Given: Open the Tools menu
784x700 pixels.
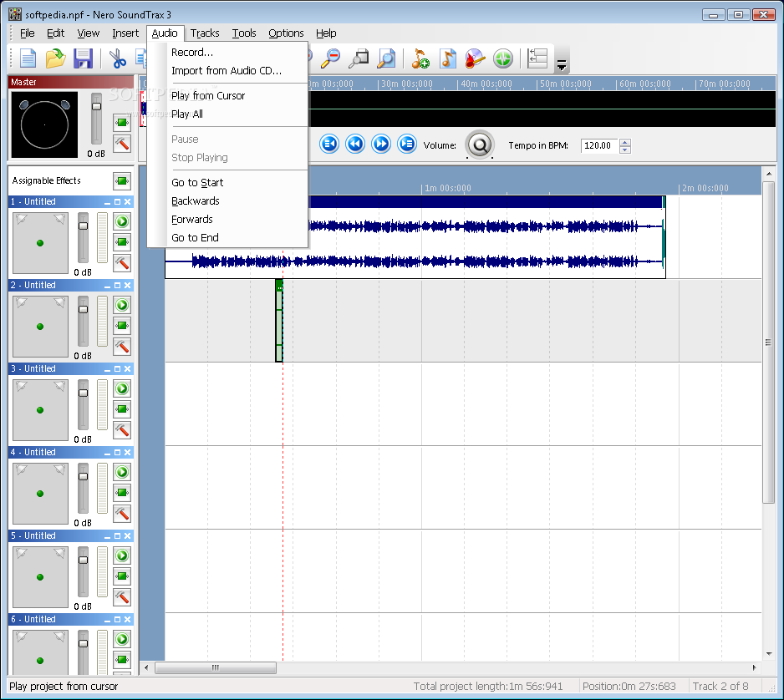Looking at the screenshot, I should [244, 33].
